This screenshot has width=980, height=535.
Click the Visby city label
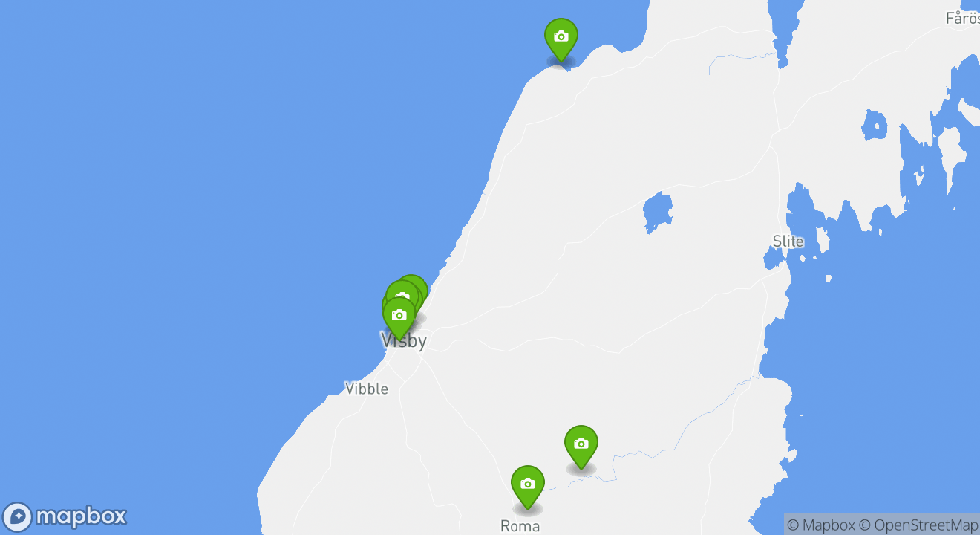[x=403, y=341]
